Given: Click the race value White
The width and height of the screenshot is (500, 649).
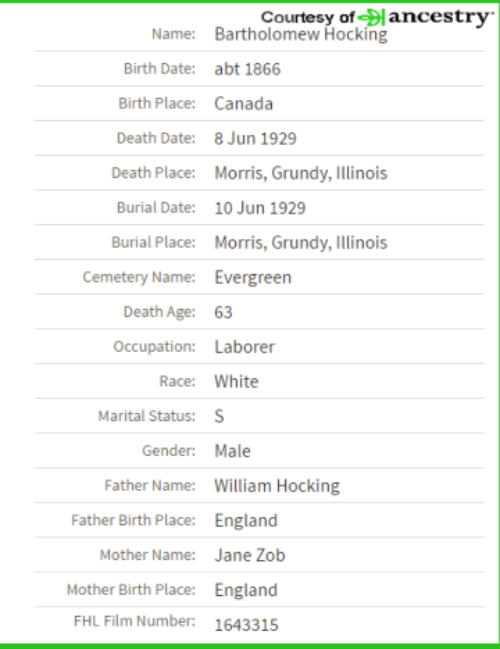Looking at the screenshot, I should click(x=236, y=382).
